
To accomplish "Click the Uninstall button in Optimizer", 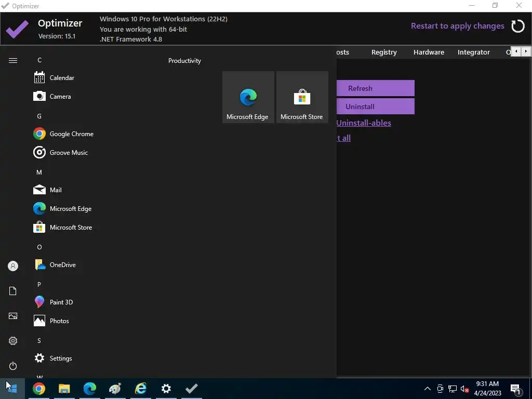I will tap(376, 106).
